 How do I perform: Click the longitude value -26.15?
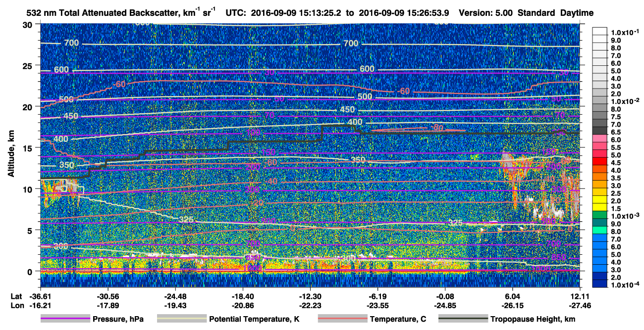pyautogui.click(x=513, y=306)
